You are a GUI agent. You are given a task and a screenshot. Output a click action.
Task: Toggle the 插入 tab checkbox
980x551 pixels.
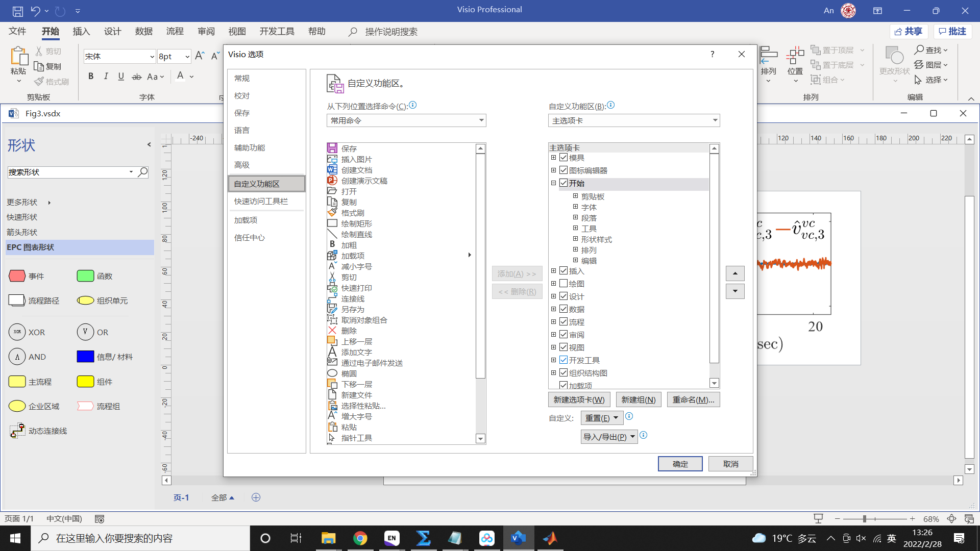(563, 270)
